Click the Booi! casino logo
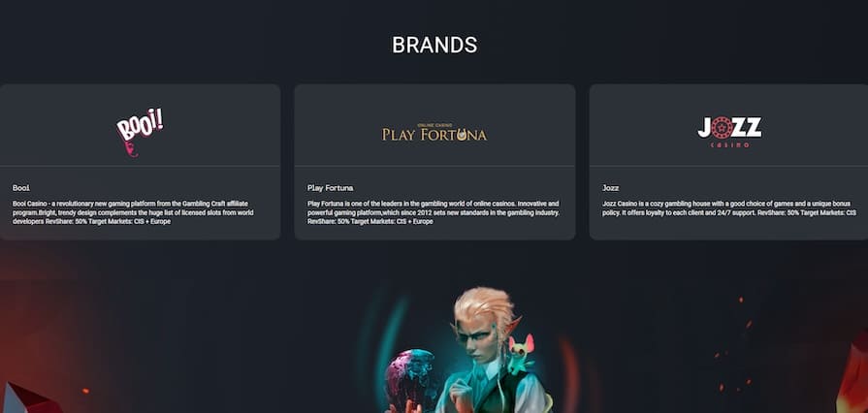 [140, 132]
